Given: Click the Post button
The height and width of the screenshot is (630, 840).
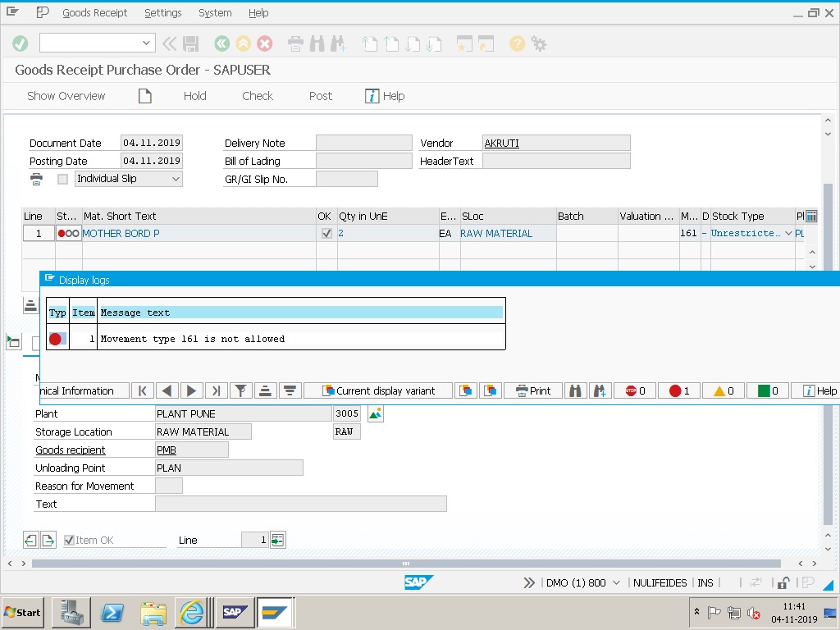Looking at the screenshot, I should [x=321, y=96].
